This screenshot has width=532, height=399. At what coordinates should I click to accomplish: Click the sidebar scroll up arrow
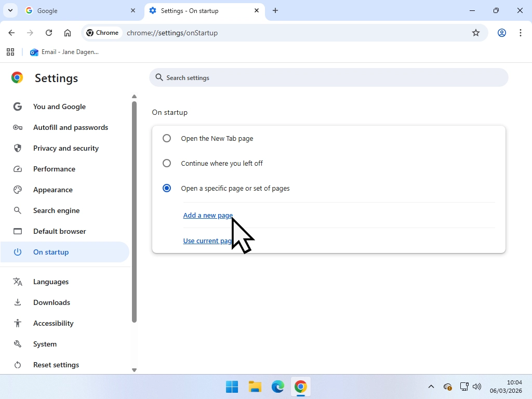[x=135, y=97]
